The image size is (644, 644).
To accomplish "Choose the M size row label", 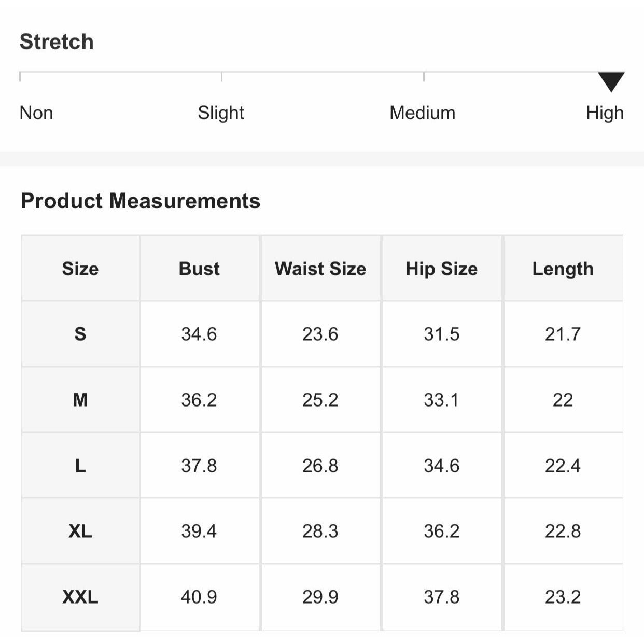I will coord(80,400).
